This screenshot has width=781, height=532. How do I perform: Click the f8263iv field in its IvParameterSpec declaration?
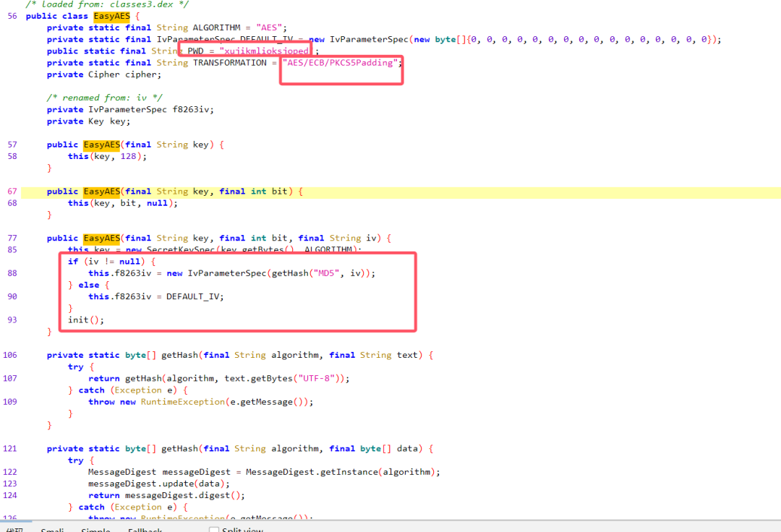189,109
